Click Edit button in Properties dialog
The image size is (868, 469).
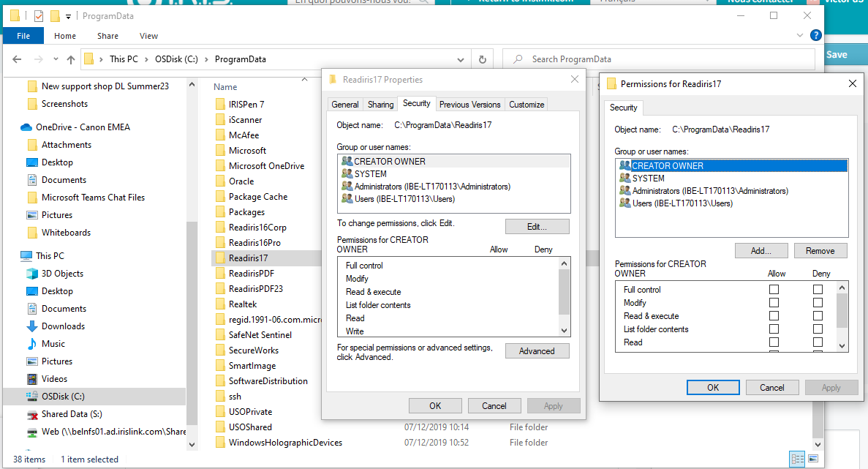point(537,227)
